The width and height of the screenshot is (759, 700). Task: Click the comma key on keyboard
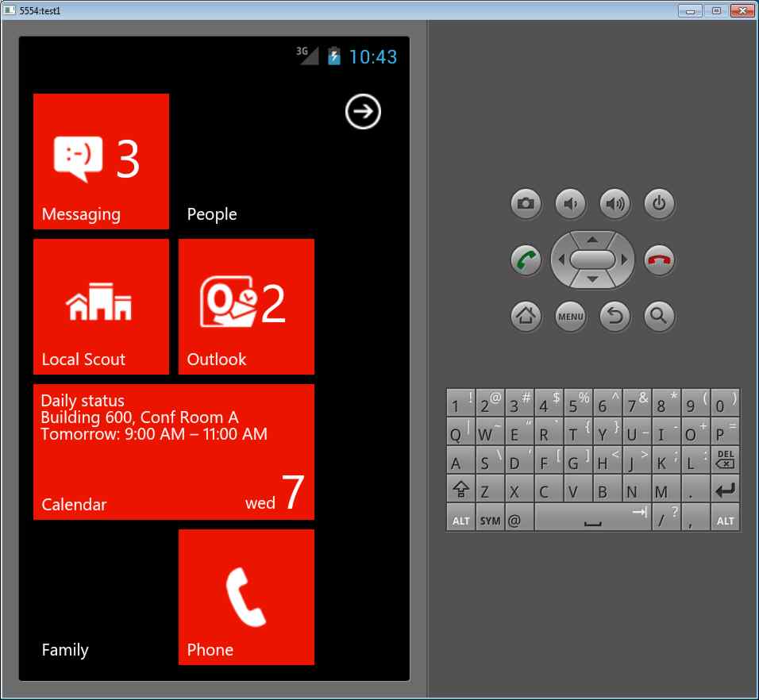pos(695,517)
